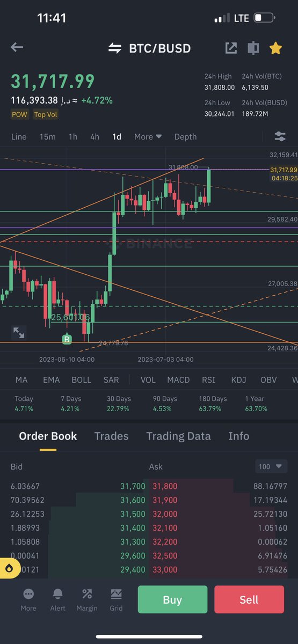
Task: Tap the bid price 29,400
Action: coord(133,570)
